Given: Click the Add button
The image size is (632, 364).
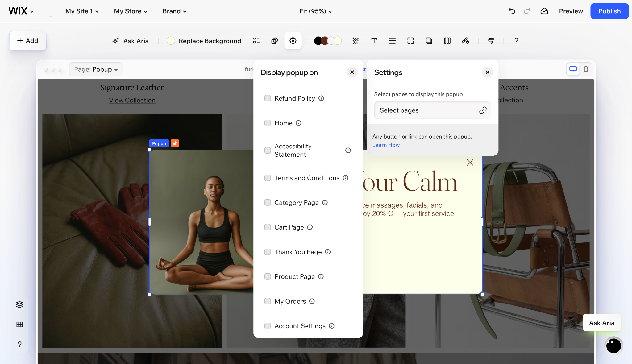Looking at the screenshot, I should point(28,41).
